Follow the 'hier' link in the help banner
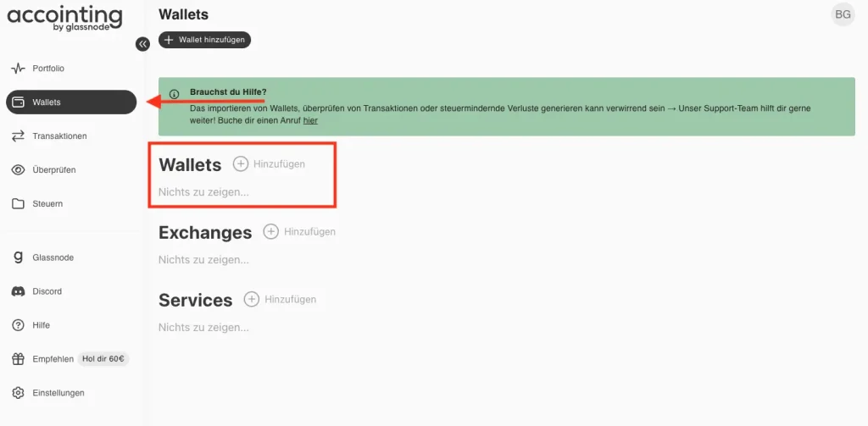Screen dimensions: 868x426 (310, 121)
